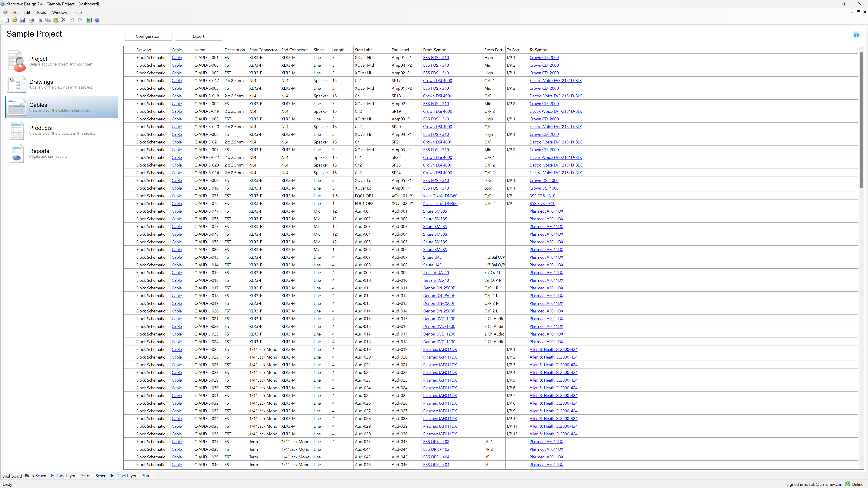Open the Tools menu

pyautogui.click(x=41, y=12)
